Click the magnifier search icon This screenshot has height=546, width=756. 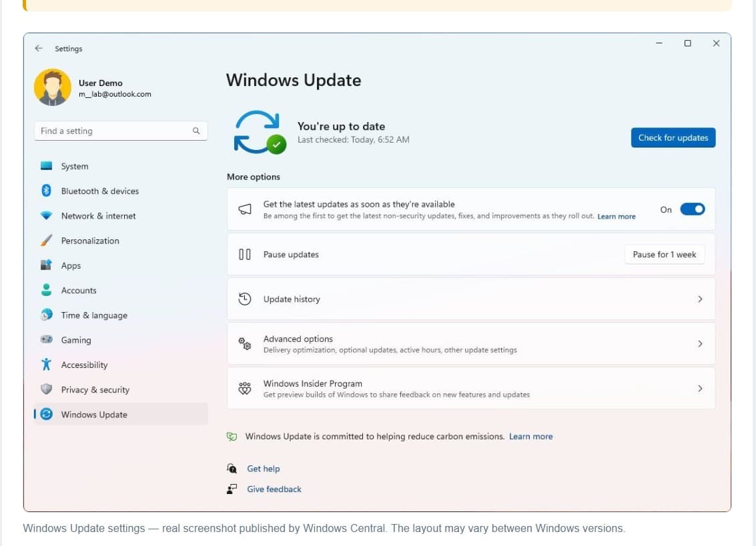196,131
